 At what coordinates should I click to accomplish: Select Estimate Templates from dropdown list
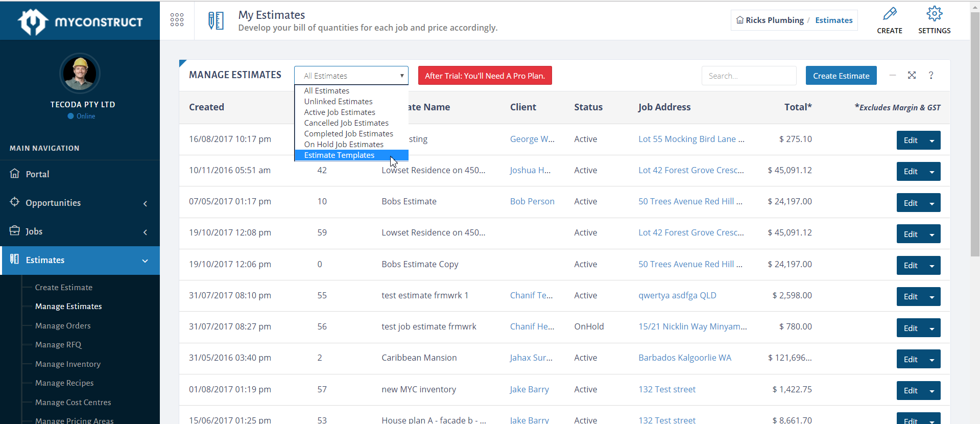tap(351, 155)
